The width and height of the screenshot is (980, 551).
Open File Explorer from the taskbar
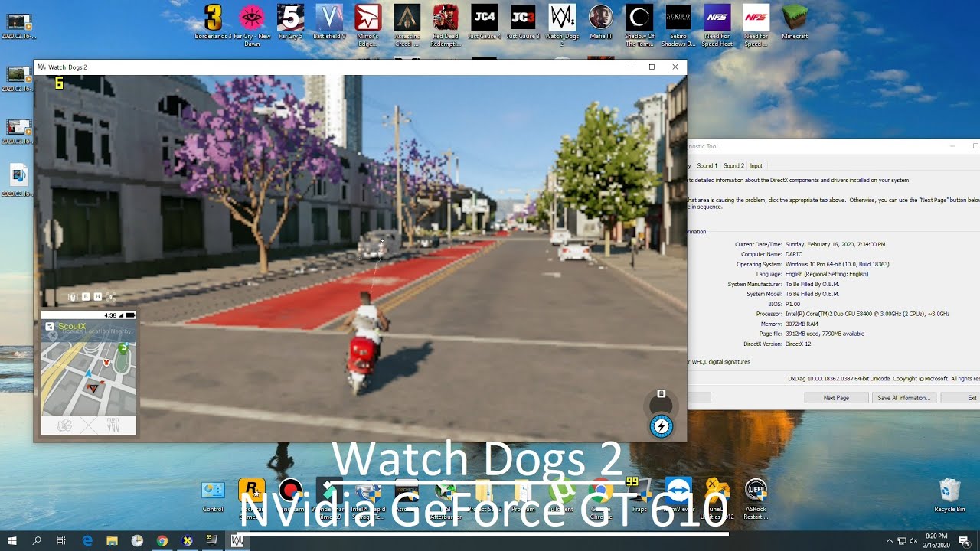pyautogui.click(x=112, y=541)
